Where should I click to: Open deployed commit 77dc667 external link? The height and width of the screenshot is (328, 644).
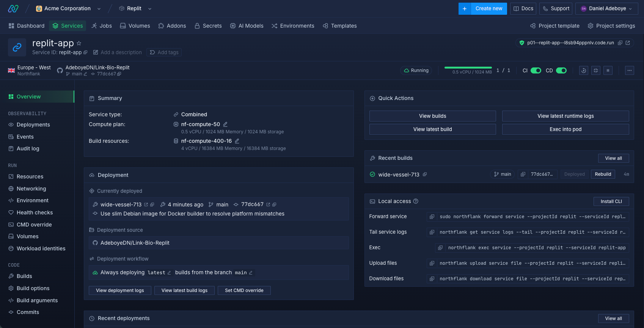pyautogui.click(x=268, y=205)
